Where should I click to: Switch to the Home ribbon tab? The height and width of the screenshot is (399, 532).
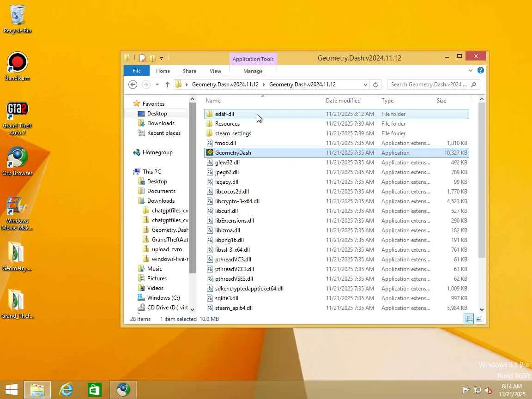[163, 71]
